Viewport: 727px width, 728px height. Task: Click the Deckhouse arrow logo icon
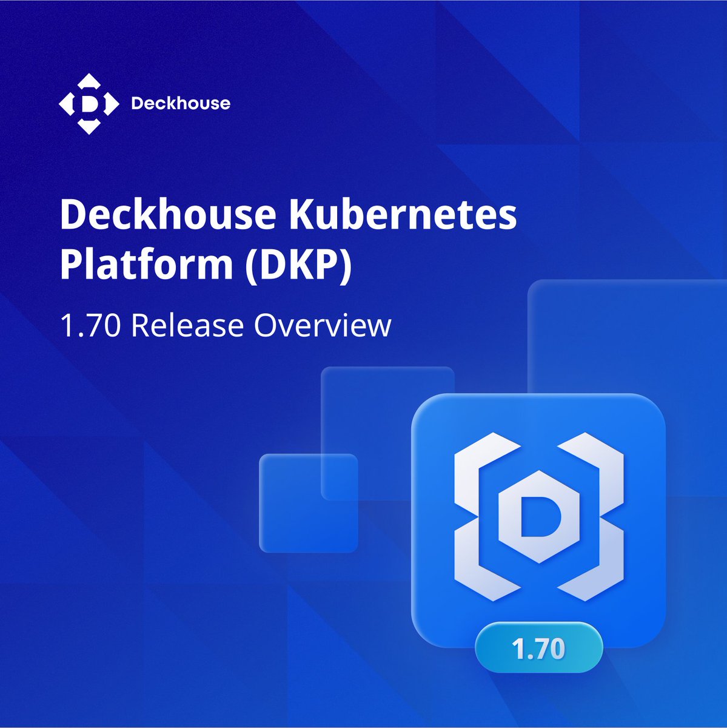(x=89, y=104)
